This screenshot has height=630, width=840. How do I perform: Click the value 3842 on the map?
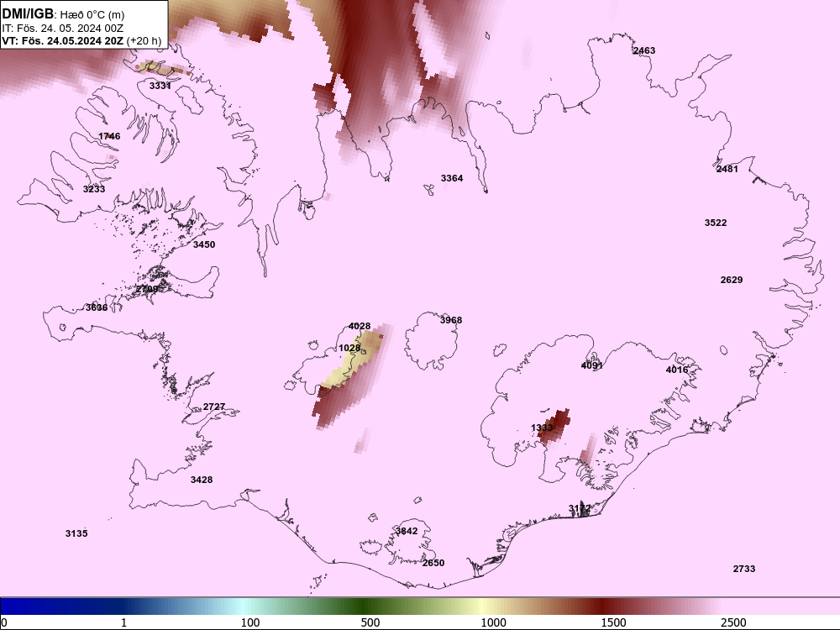point(407,531)
